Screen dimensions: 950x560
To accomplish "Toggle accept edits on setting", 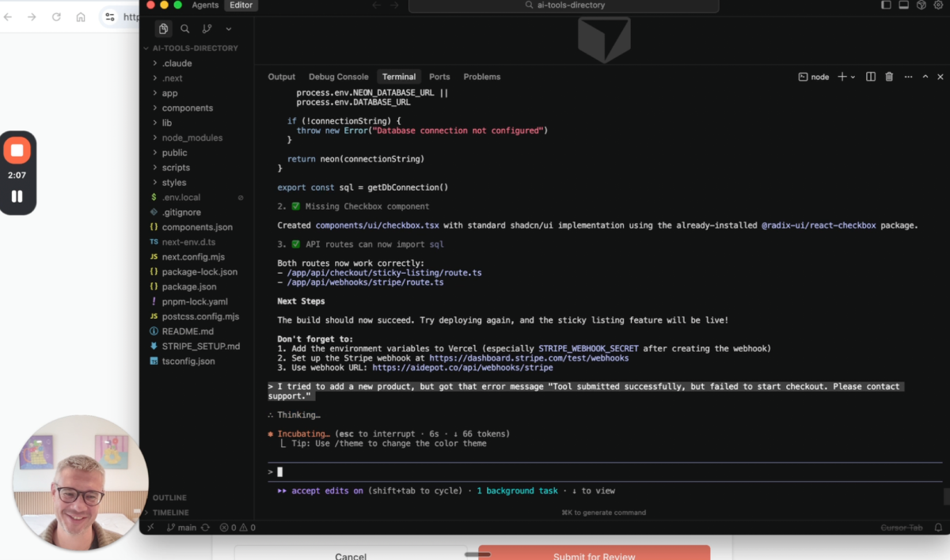I will (x=326, y=490).
